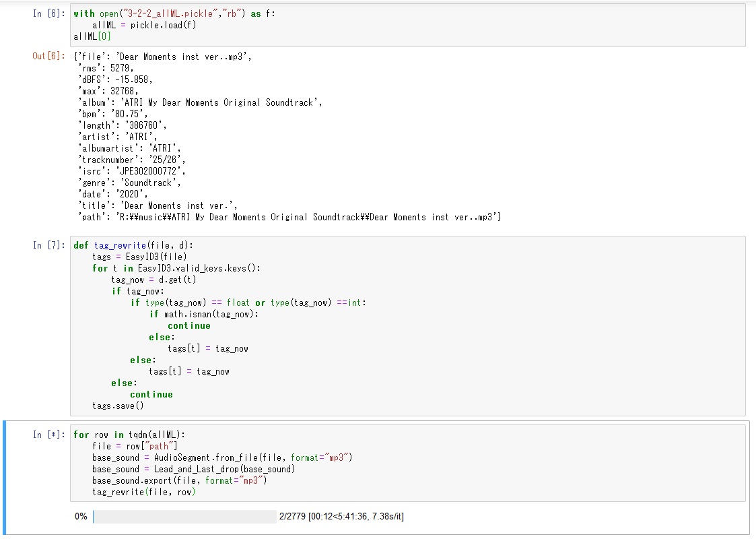This screenshot has height=541, width=756.
Task: Click the 0% progress label
Action: (81, 516)
